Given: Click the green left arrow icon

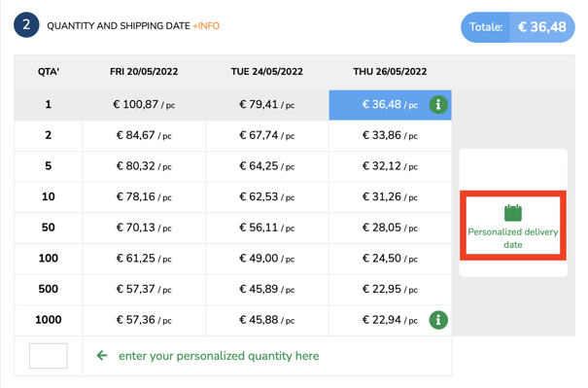Looking at the screenshot, I should coord(102,355).
